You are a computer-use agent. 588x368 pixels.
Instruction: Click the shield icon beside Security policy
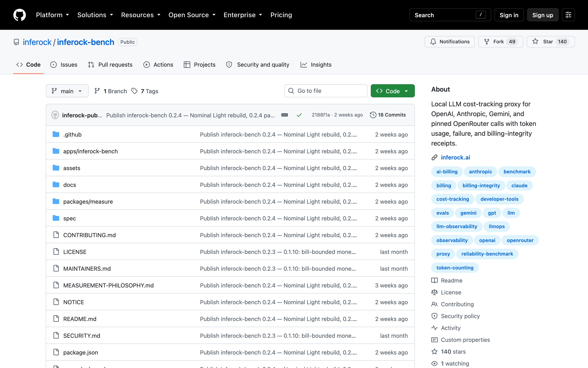coord(434,316)
